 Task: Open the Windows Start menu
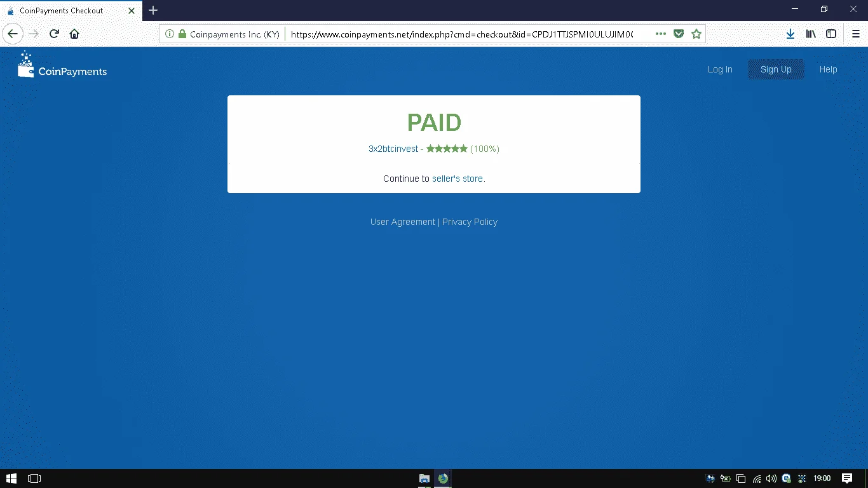[x=11, y=478]
